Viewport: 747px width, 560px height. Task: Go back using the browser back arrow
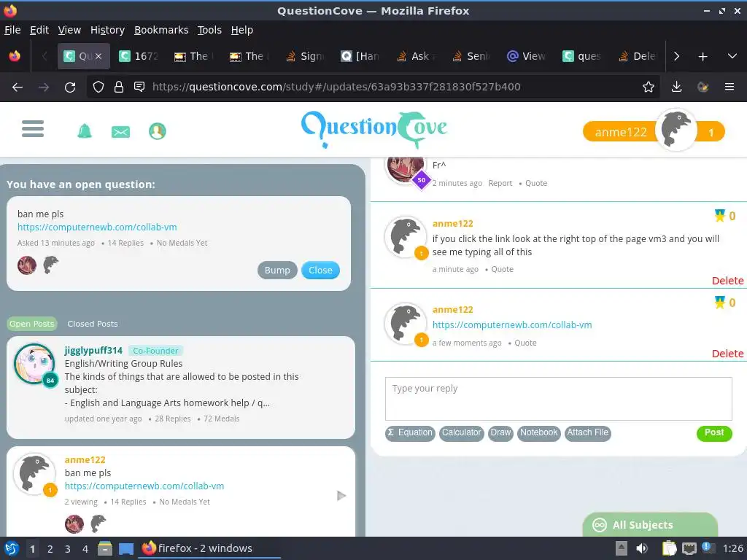pos(18,87)
